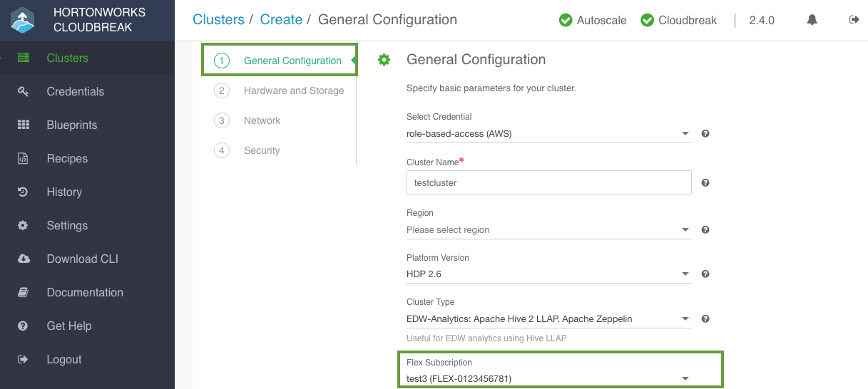Viewport: 868px width, 389px height.
Task: Expand the Select Credential dropdown
Action: coord(548,133)
